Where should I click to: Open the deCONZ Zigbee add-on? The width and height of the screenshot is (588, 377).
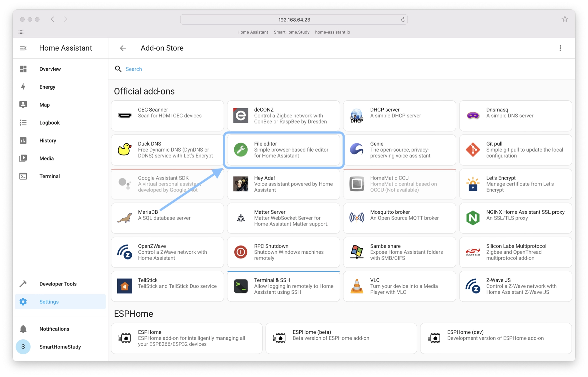284,115
